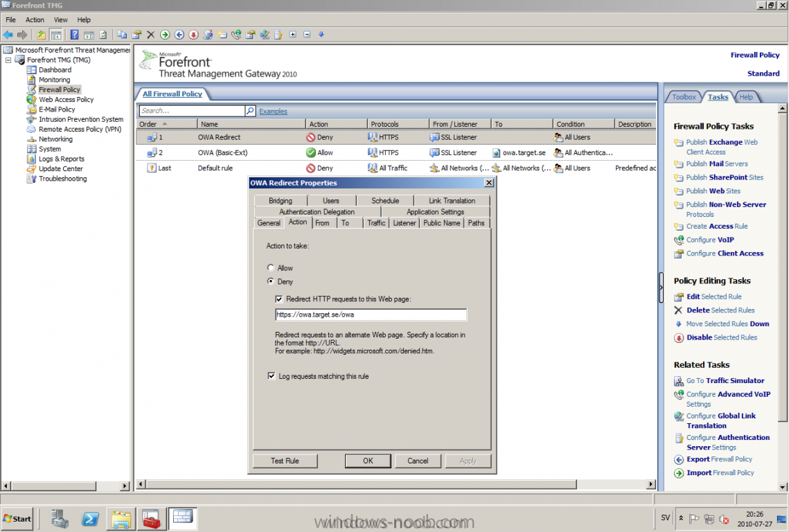The image size is (789, 532).
Task: Open the Public Name tab
Action: (441, 223)
